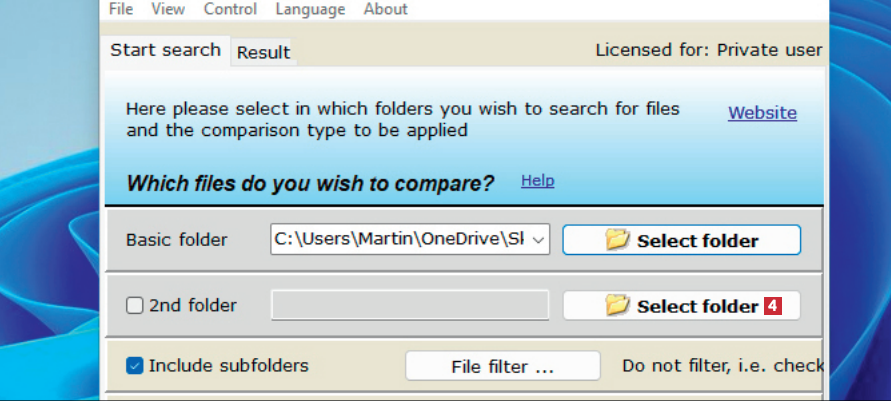The width and height of the screenshot is (891, 401).
Task: Click the red number 4 badge
Action: pyautogui.click(x=772, y=306)
